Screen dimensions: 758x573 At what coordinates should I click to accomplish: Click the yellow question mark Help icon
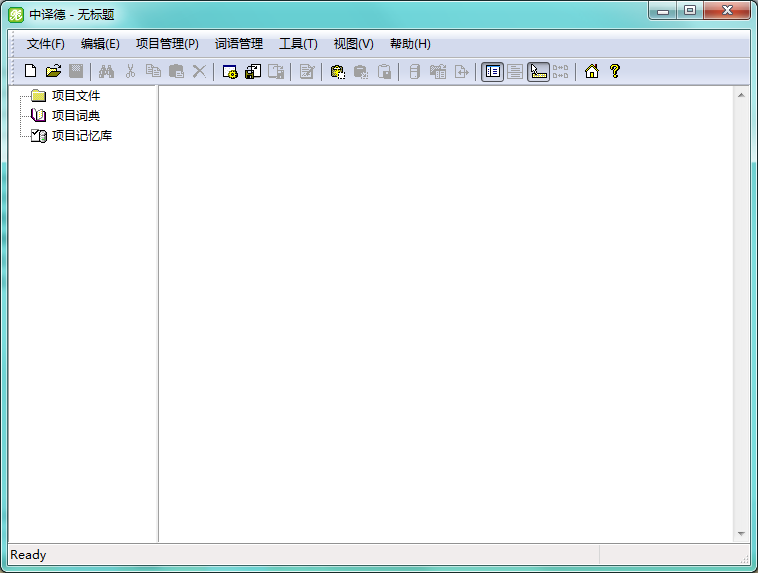point(614,72)
